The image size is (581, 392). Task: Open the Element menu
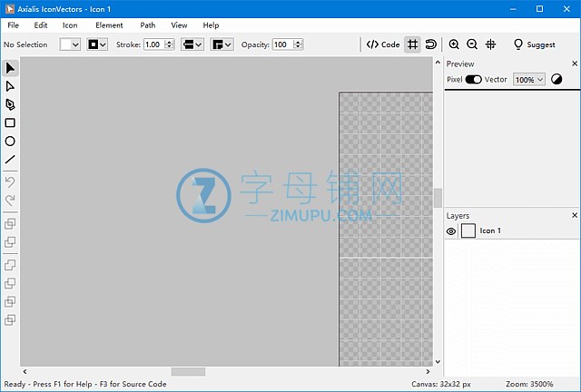(109, 25)
